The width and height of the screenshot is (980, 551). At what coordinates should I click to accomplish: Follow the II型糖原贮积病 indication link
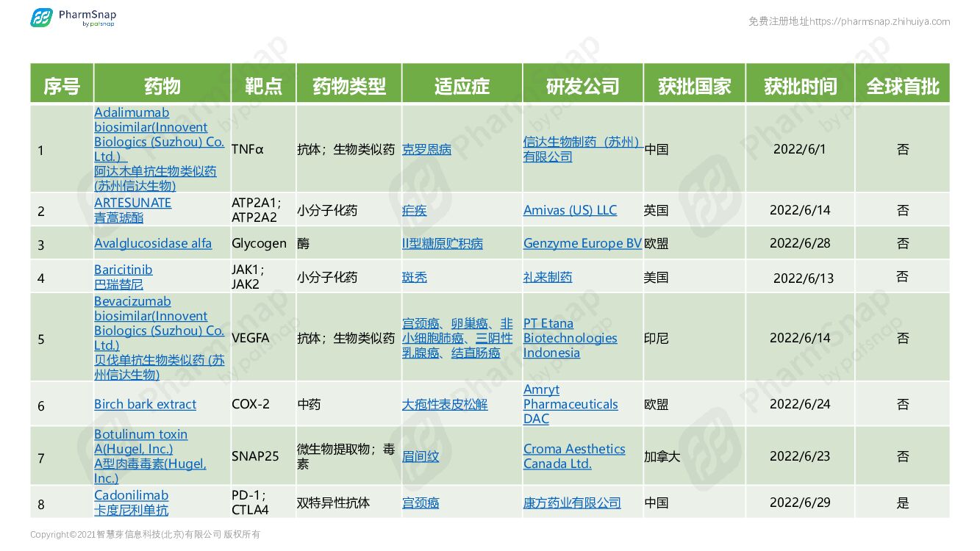pyautogui.click(x=443, y=243)
